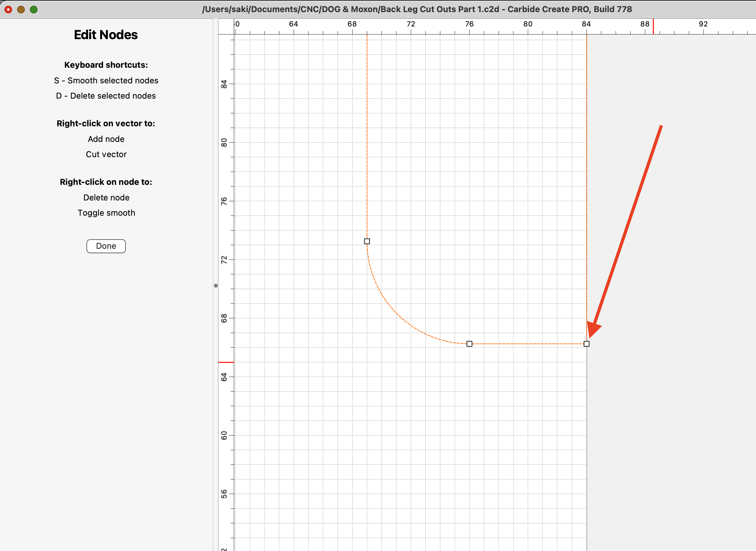Click the red marker on horizontal ruler
Image resolution: width=756 pixels, height=551 pixels.
653,27
